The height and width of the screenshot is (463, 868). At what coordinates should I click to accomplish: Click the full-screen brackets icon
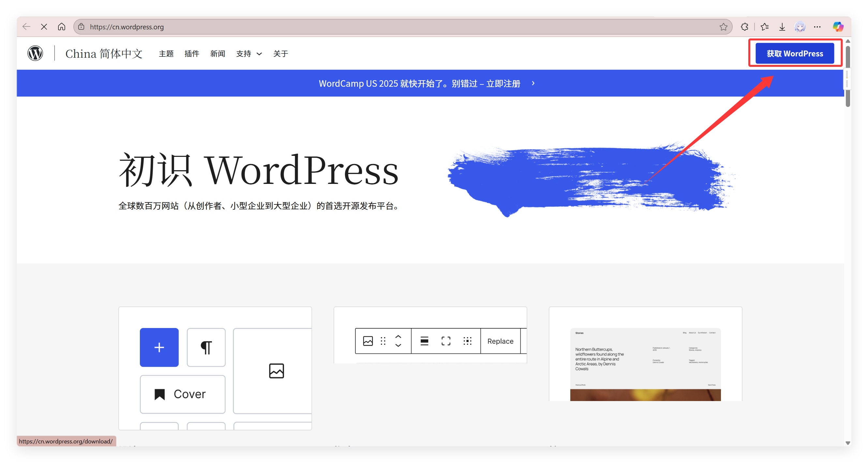[446, 341]
